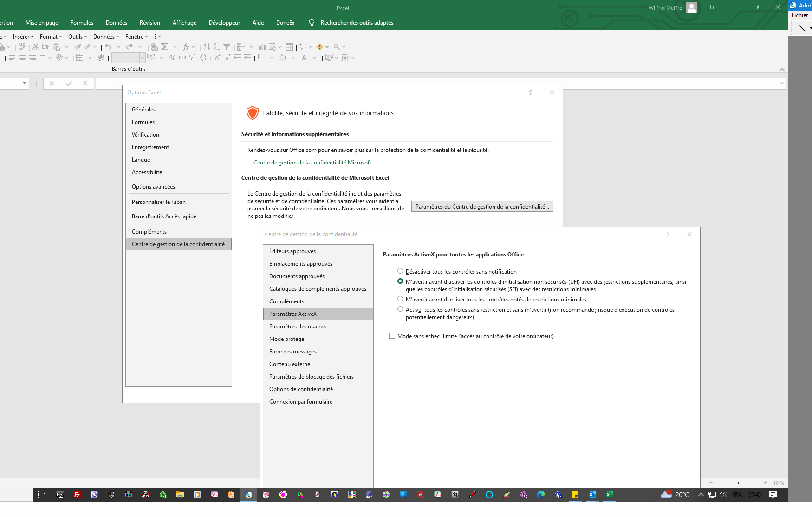Click the AutoSum sigma icon

(x=165, y=47)
